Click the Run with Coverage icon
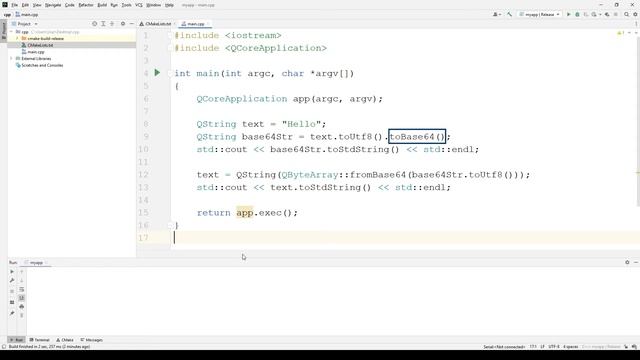Viewport: 640px width, 360px height. tap(586, 15)
